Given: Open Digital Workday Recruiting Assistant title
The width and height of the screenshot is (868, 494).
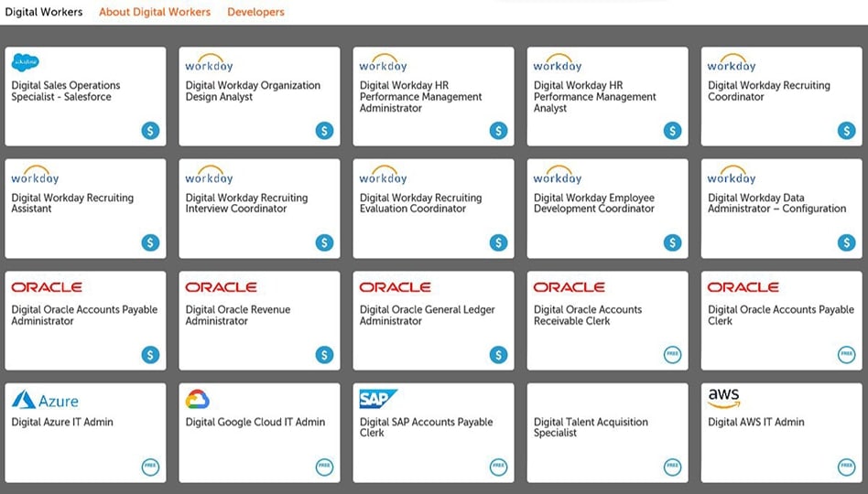Looking at the screenshot, I should [x=72, y=203].
